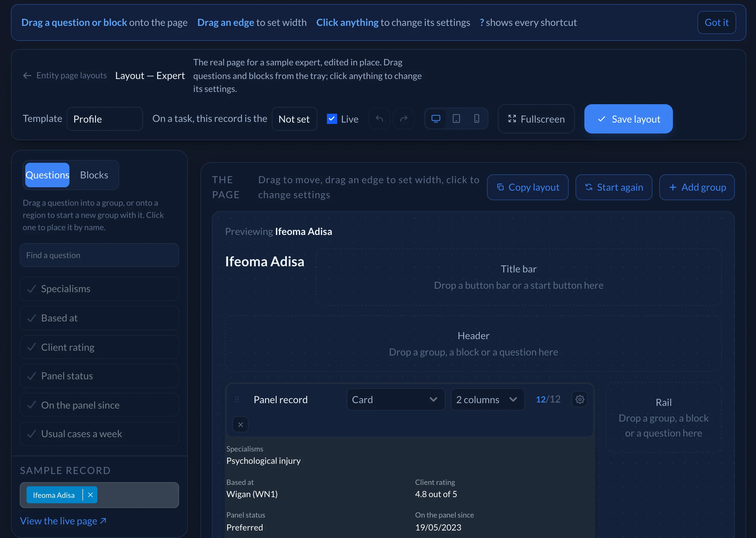Click the Fullscreen button

536,119
